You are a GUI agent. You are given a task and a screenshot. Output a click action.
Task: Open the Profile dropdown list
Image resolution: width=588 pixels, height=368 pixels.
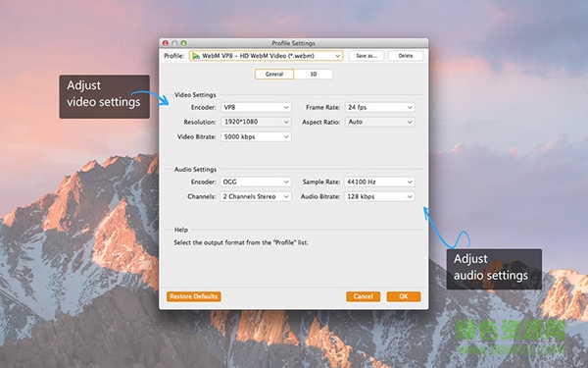tap(266, 56)
